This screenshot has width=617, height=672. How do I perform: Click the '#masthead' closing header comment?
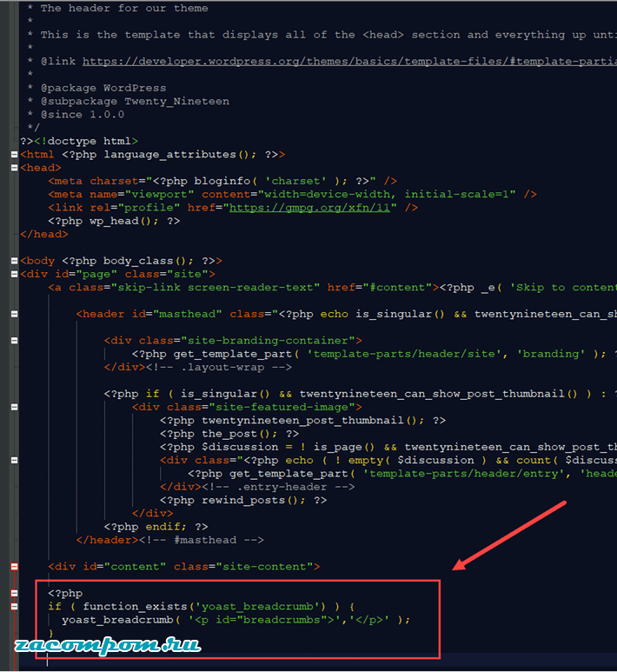(202, 540)
